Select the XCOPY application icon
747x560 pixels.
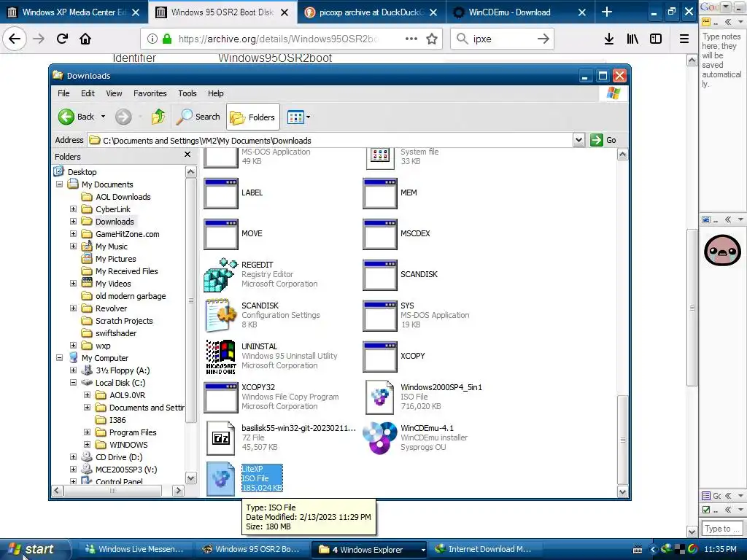tap(379, 356)
